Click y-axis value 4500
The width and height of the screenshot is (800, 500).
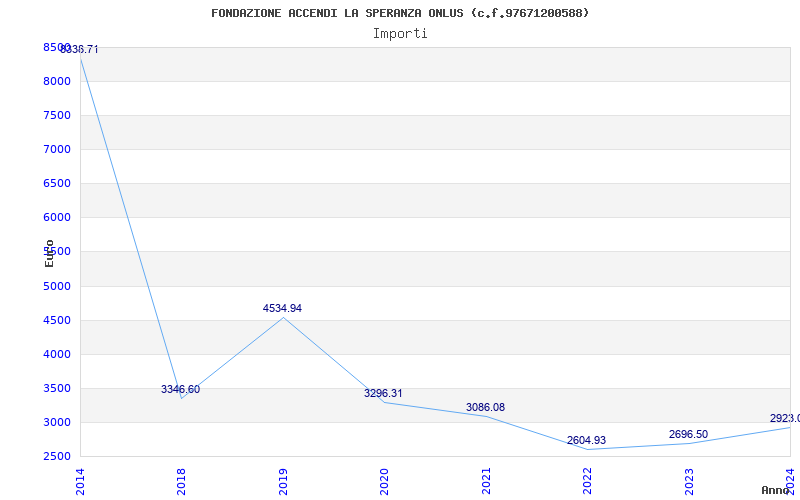[57, 320]
